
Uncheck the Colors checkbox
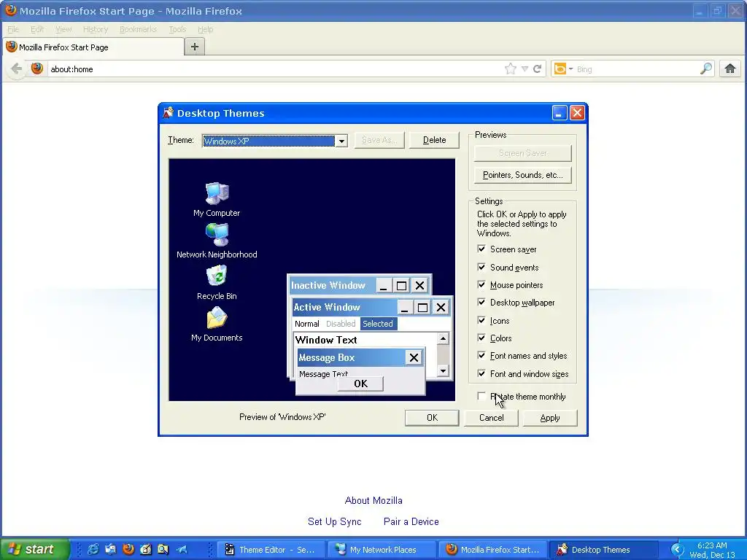click(x=481, y=338)
